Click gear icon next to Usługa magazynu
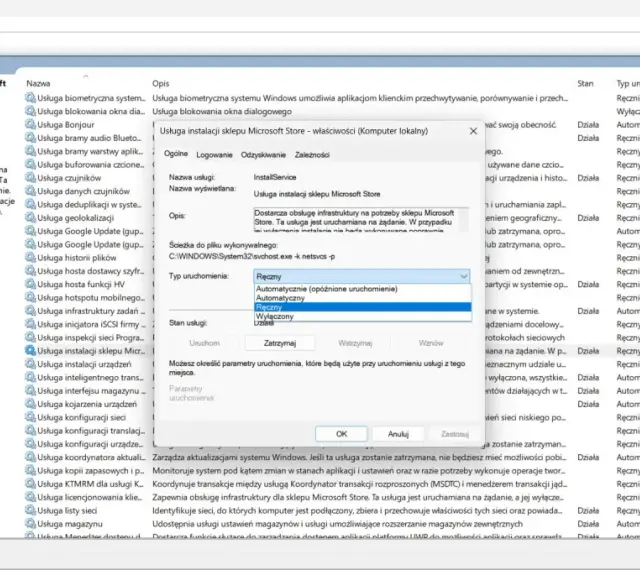Image resolution: width=640 pixels, height=570 pixels. (30, 523)
